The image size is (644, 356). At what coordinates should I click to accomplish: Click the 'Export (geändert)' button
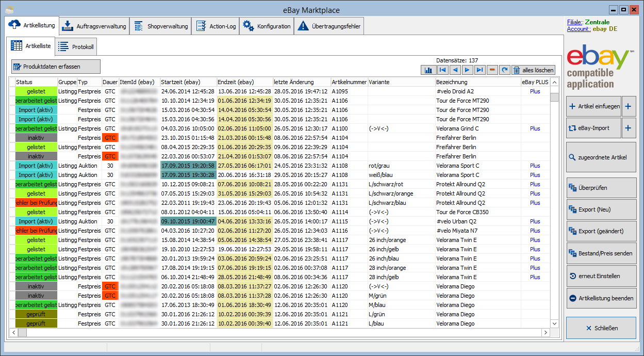[601, 231]
